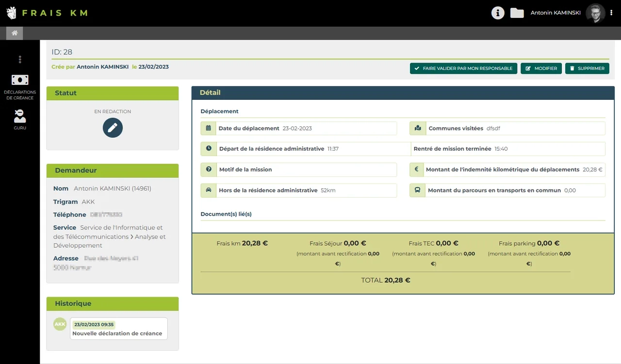Click the Frais km 20,28 € summary
The height and width of the screenshot is (364, 621).
tap(242, 243)
